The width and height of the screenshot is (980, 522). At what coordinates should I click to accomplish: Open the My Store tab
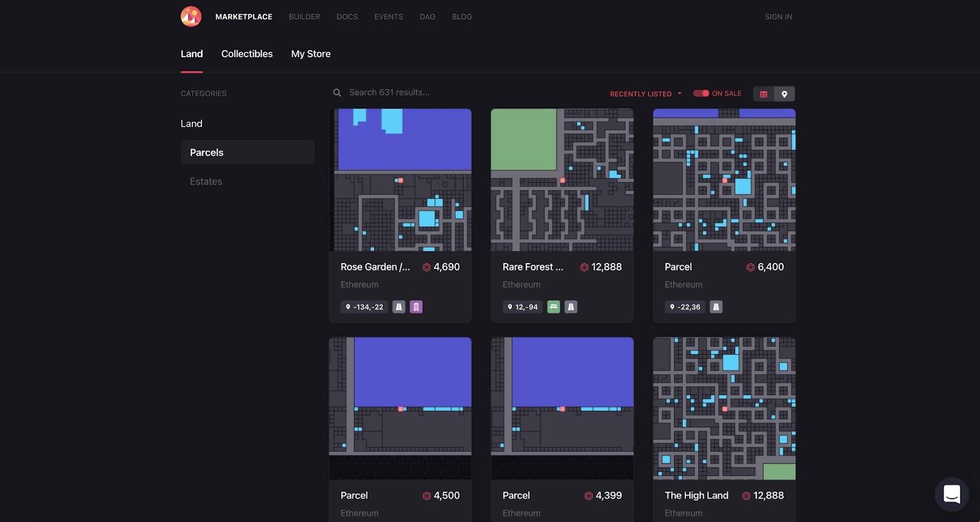tap(311, 54)
